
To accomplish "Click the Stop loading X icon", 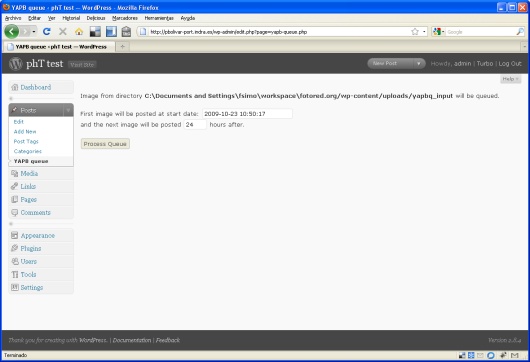I will (63, 32).
